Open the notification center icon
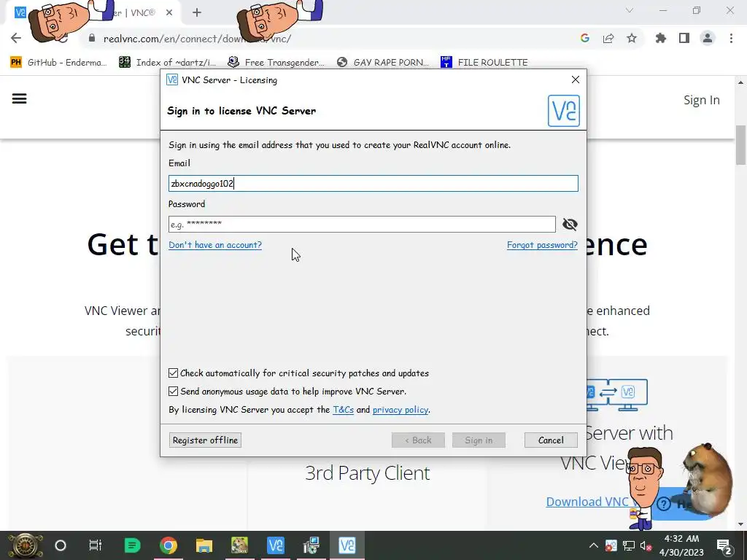 [x=724, y=545]
